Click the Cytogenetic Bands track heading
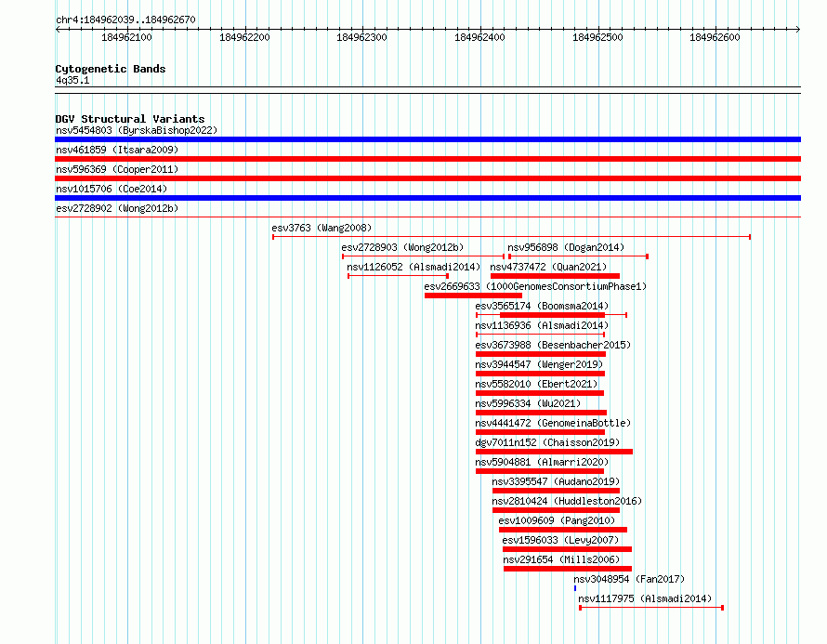This screenshot has width=827, height=644. tap(111, 69)
